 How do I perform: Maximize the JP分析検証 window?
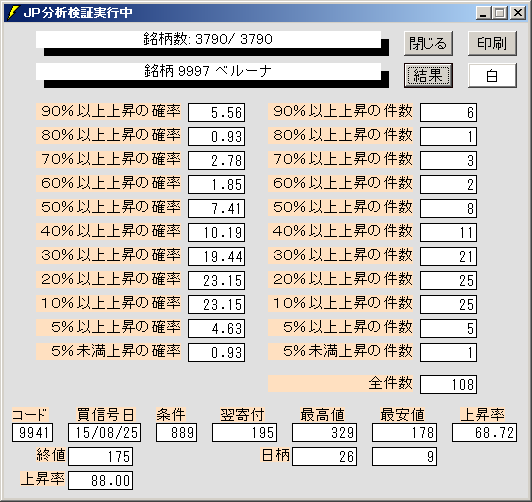tap(499, 13)
